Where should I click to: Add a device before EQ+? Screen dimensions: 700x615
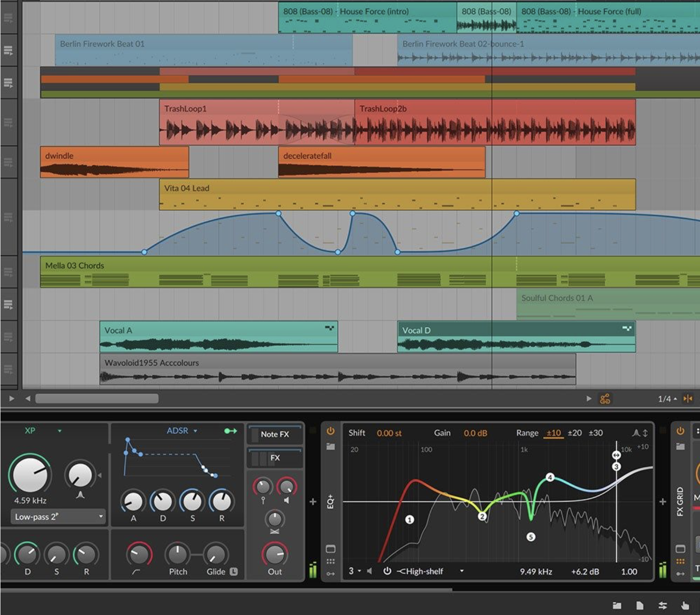(313, 502)
